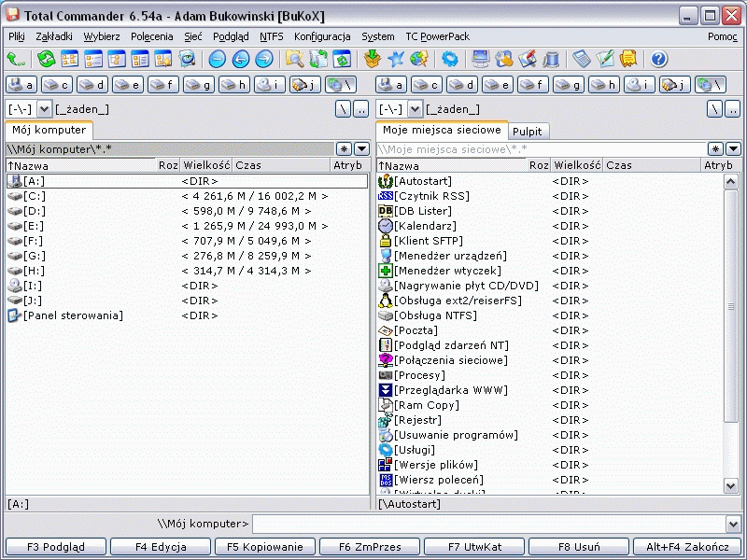Switch the left panel to drive i
Screen dimensions: 747x560
point(270,85)
